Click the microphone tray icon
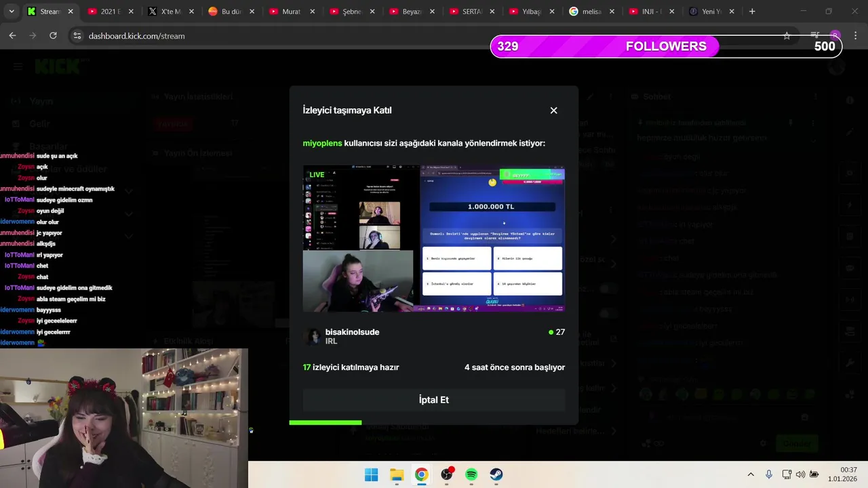Image resolution: width=868 pixels, height=488 pixels. pos(769,474)
